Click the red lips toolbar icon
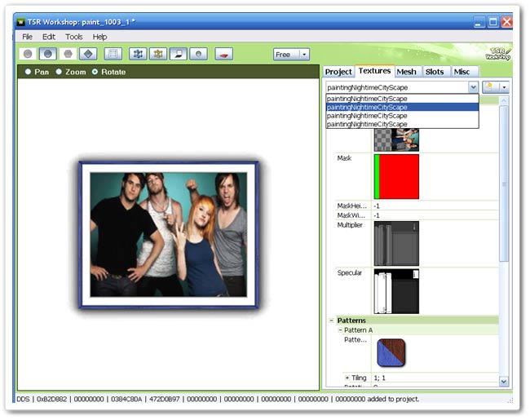This screenshot has width=530, height=420. (223, 54)
